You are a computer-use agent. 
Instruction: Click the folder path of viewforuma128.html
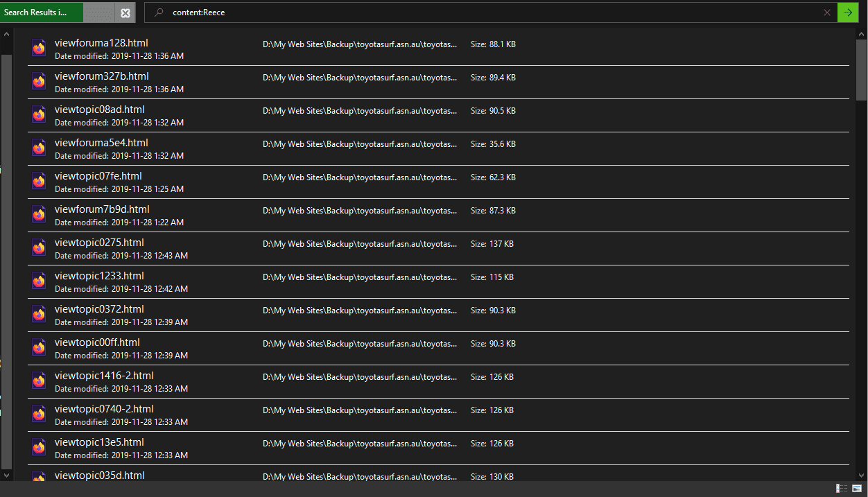(x=360, y=44)
